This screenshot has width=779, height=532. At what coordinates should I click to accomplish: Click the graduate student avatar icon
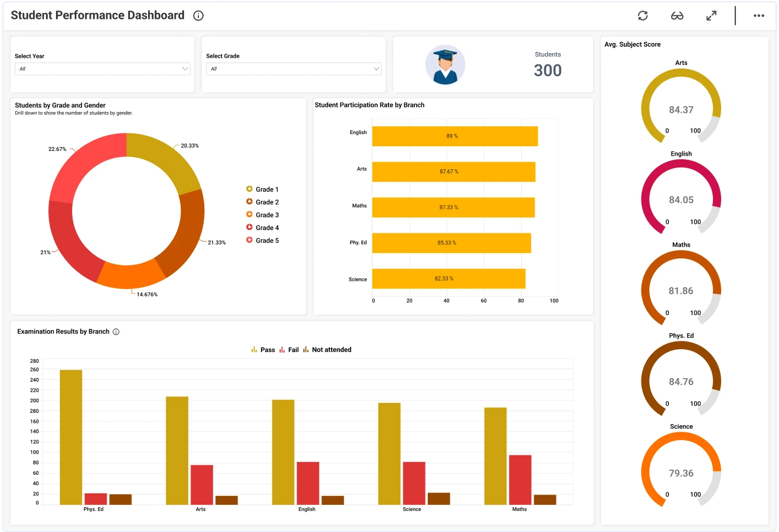445,65
